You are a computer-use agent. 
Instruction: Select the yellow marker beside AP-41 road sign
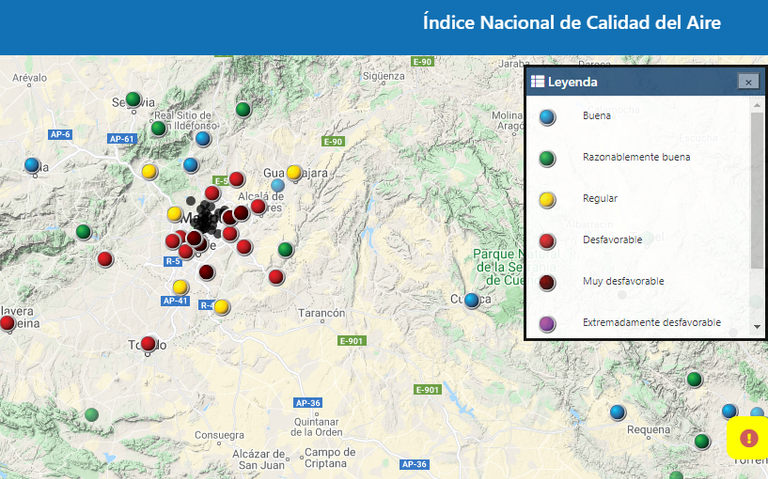180,287
